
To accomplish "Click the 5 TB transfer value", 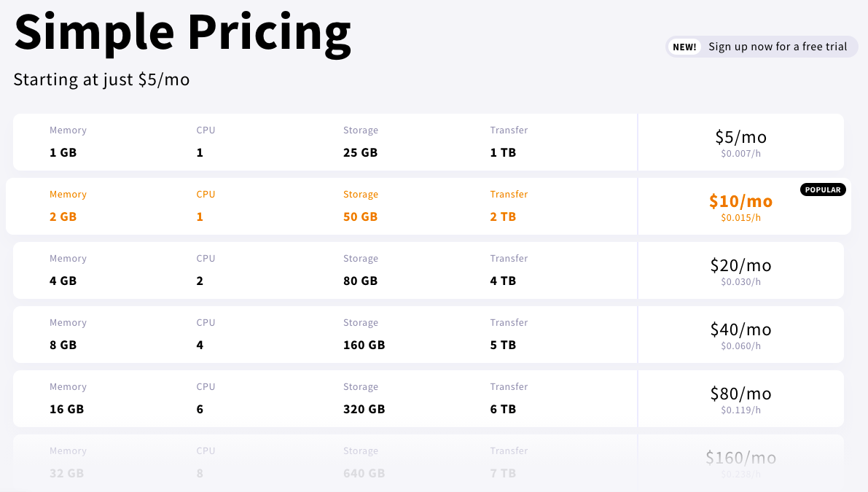I will [503, 345].
